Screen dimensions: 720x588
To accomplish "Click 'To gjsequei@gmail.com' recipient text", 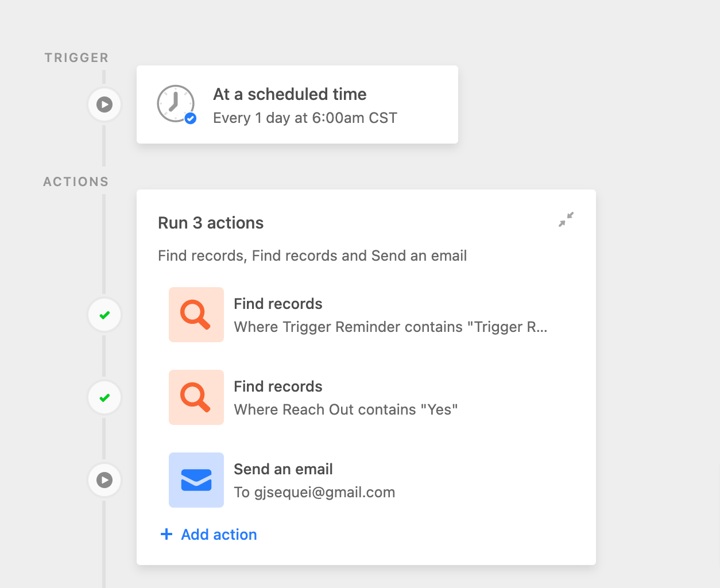I will [x=315, y=492].
